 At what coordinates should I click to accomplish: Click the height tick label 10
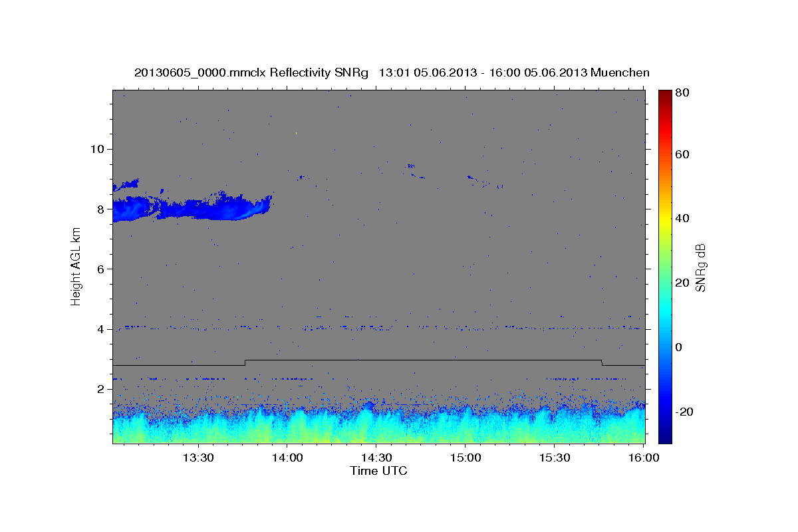pyautogui.click(x=98, y=148)
